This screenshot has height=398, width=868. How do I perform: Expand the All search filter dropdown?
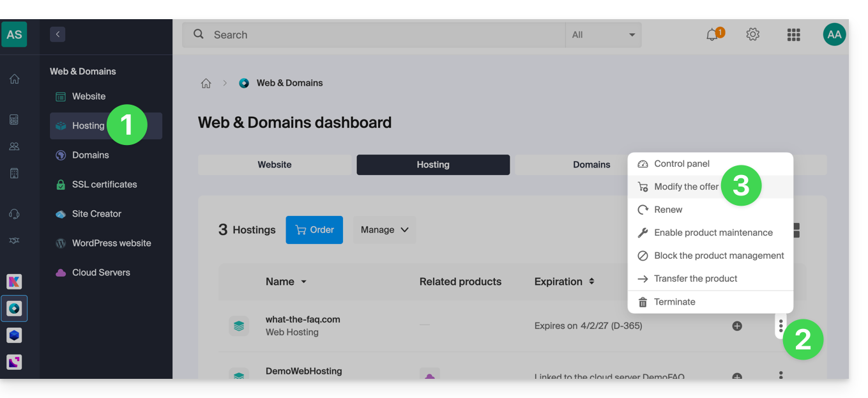(x=603, y=35)
